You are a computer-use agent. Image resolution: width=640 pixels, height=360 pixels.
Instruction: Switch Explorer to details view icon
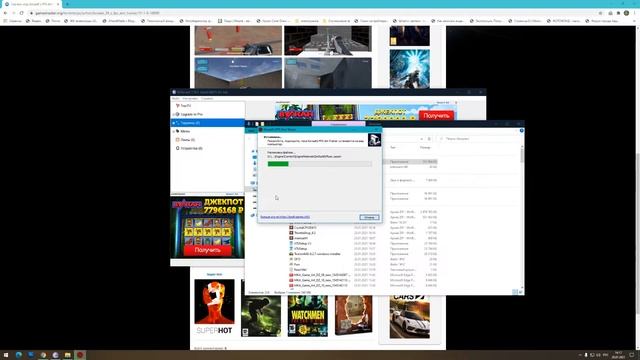[515, 292]
